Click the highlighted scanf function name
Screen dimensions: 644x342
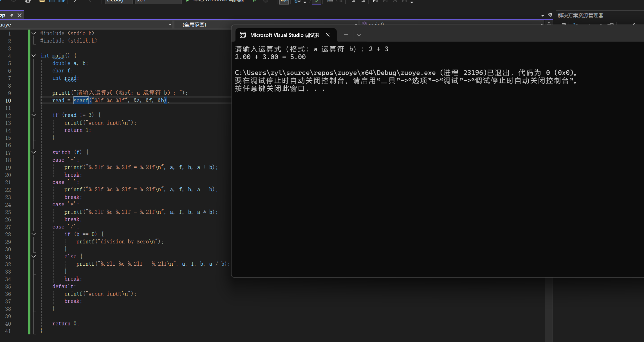click(x=81, y=100)
